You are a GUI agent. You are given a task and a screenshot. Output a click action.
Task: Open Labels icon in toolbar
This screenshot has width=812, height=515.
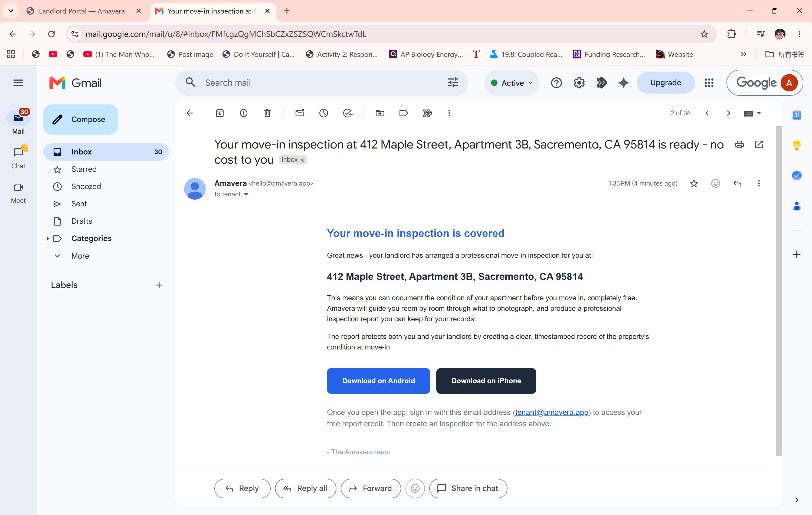point(404,113)
